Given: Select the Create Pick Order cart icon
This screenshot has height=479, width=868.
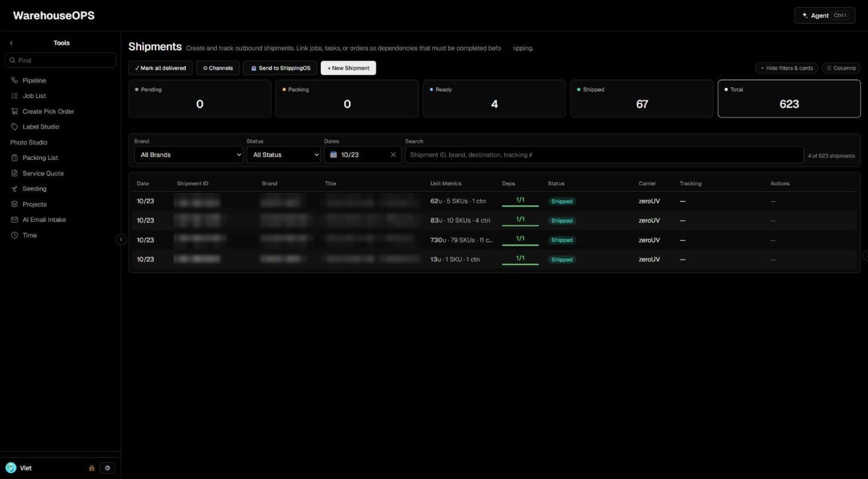Looking at the screenshot, I should (x=14, y=111).
